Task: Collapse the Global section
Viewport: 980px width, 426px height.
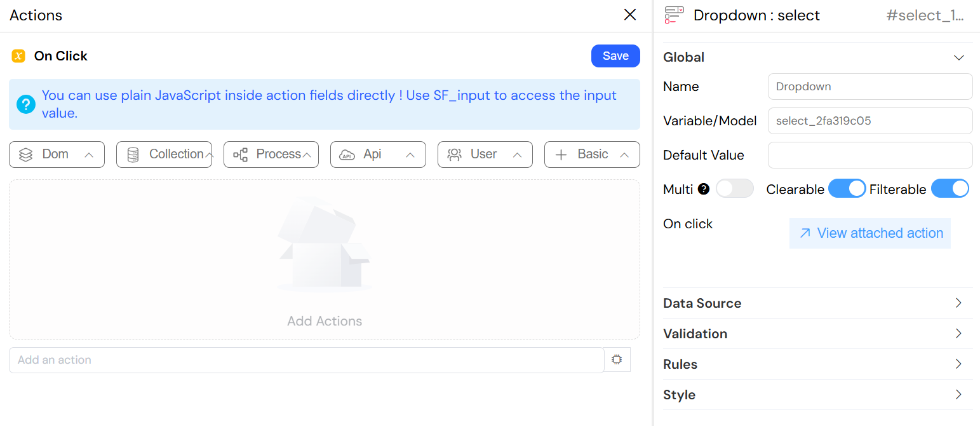Action: click(958, 57)
